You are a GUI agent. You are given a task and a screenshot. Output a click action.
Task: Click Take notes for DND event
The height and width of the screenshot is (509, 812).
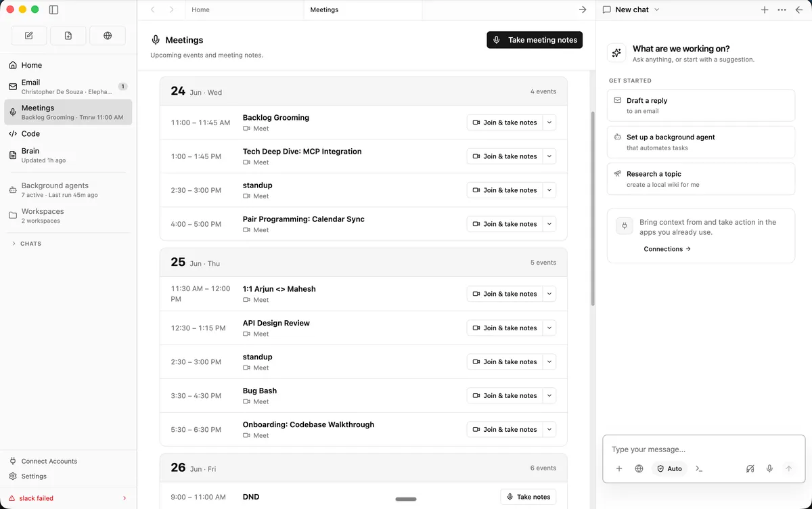pos(528,497)
